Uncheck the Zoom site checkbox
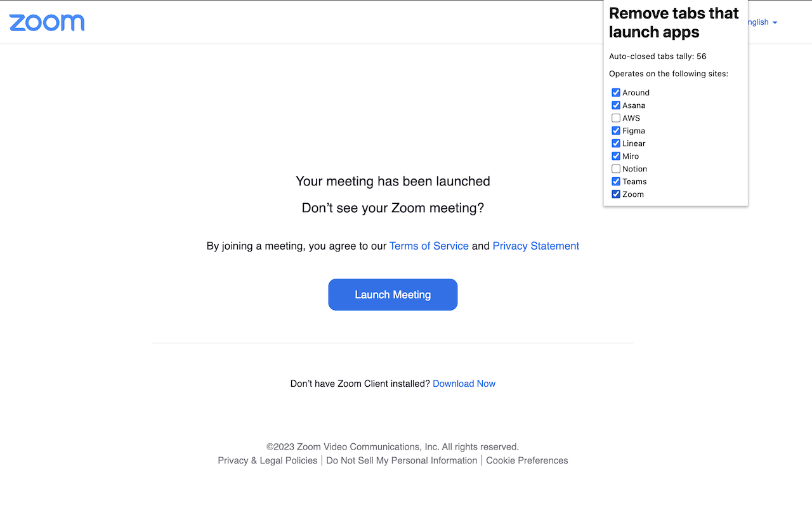The height and width of the screenshot is (508, 812). (x=616, y=194)
